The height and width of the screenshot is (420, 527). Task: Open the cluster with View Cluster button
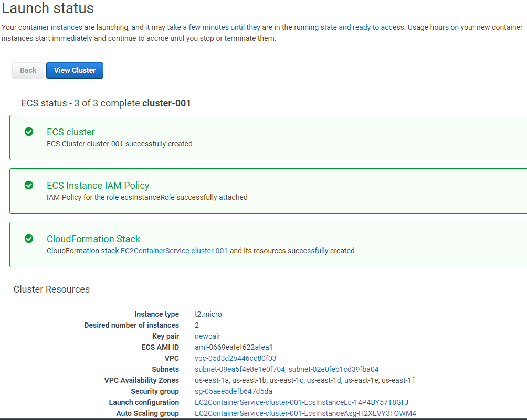pyautogui.click(x=75, y=70)
